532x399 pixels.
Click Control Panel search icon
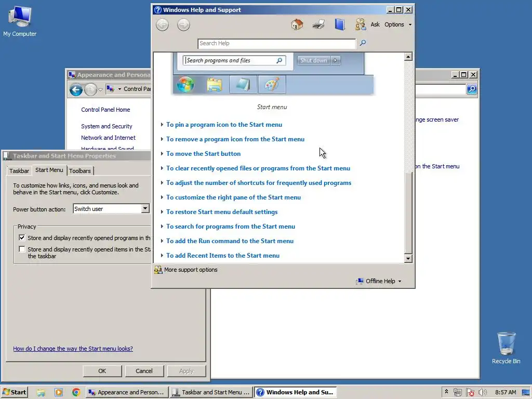(472, 89)
